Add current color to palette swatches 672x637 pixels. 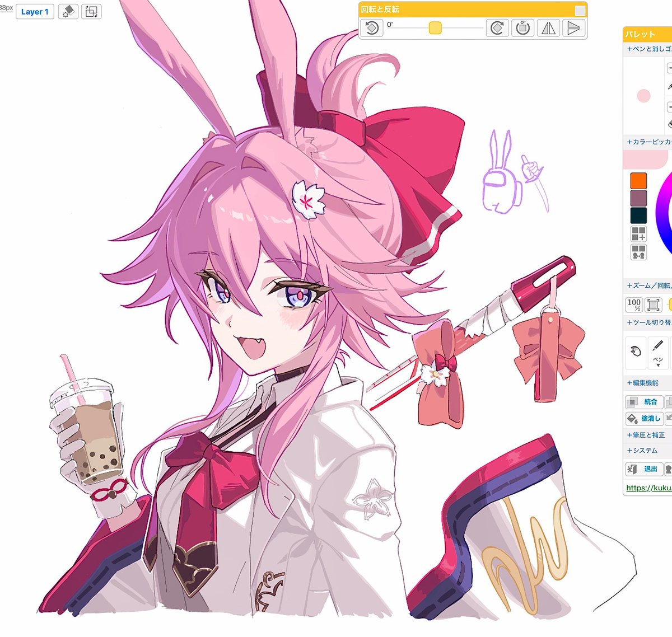pyautogui.click(x=638, y=233)
